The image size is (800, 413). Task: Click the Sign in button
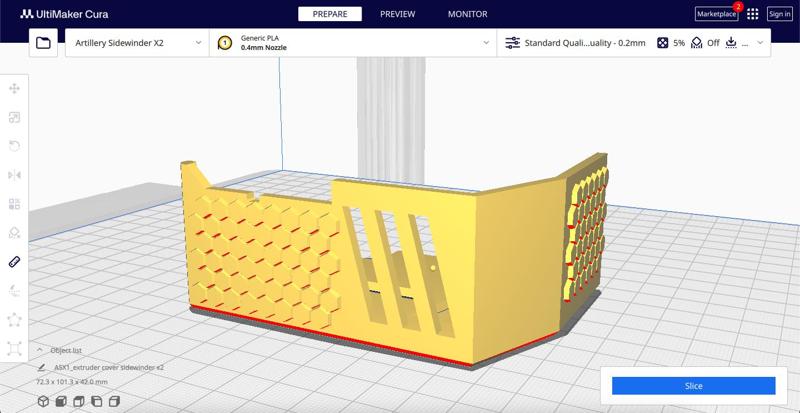click(780, 14)
